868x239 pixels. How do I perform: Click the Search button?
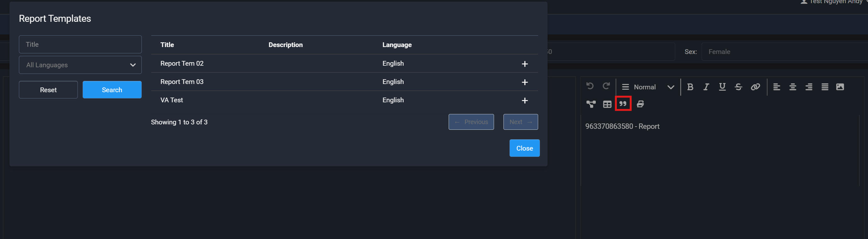coord(112,90)
